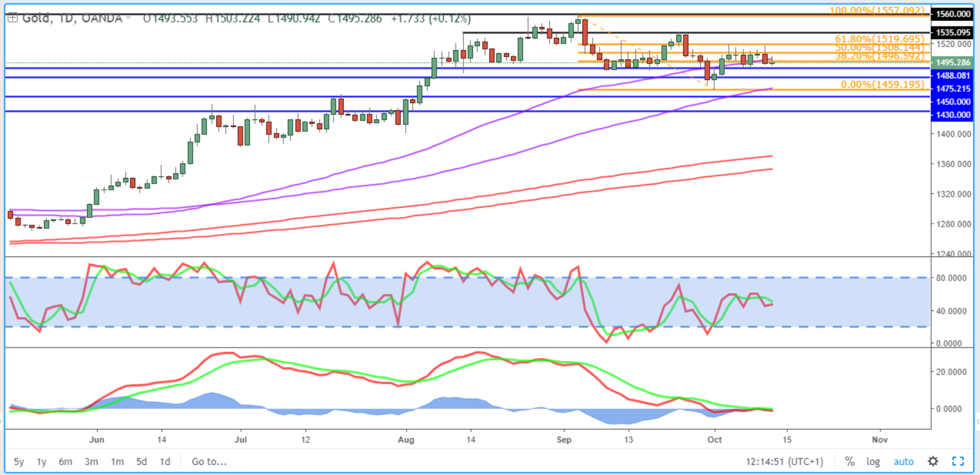Select the 5y time range
Screen dimensions: 980x475
[19, 462]
